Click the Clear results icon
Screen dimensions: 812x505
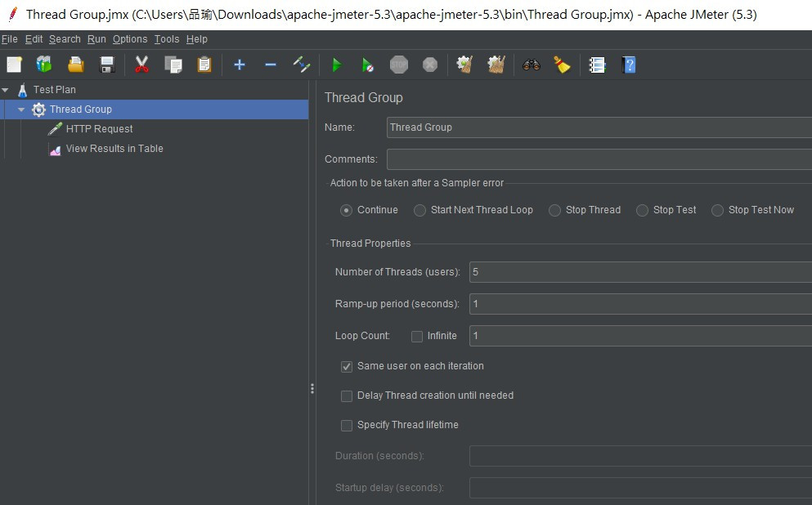(464, 65)
